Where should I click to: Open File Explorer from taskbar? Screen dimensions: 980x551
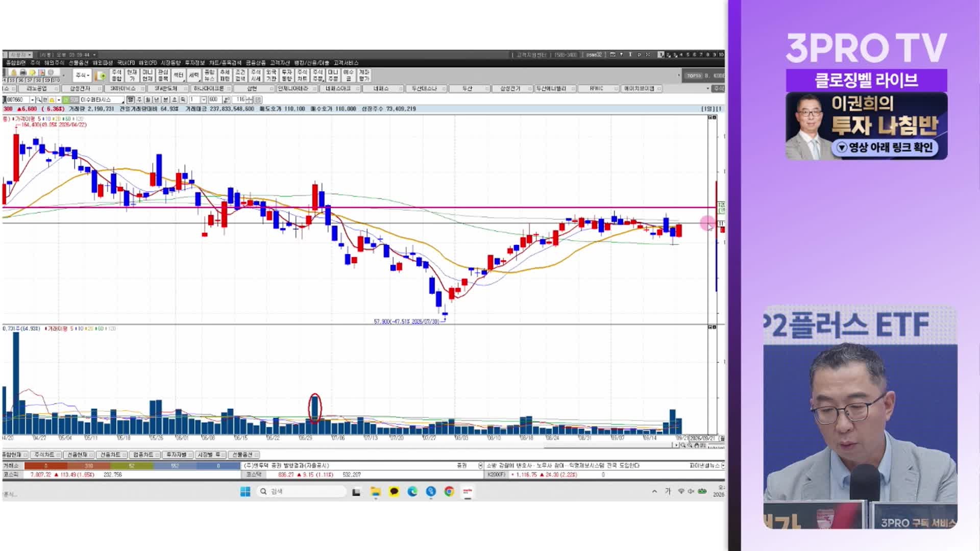pos(376,491)
